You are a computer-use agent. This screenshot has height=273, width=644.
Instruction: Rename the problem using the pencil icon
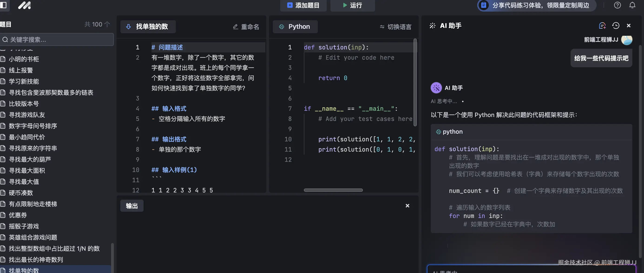(235, 27)
